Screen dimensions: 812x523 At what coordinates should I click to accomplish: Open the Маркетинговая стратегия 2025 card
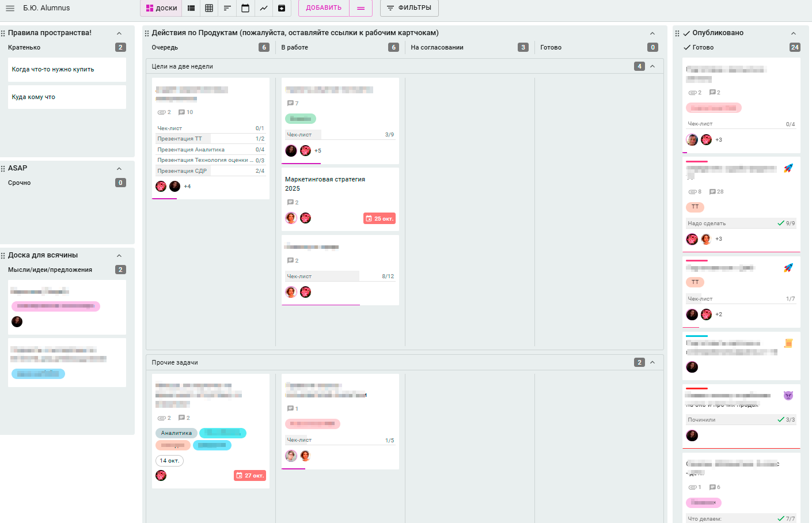[325, 184]
